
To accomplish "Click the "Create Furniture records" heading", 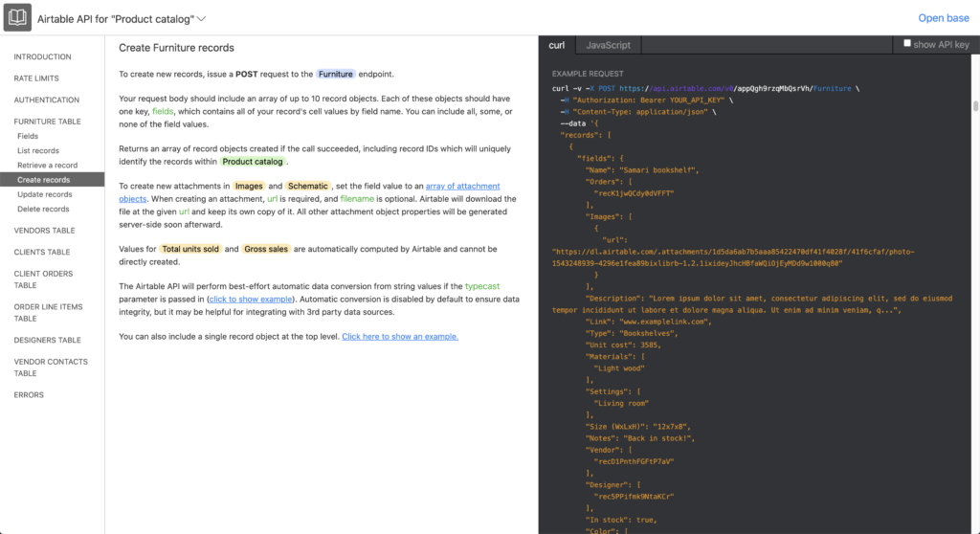I will (176, 48).
